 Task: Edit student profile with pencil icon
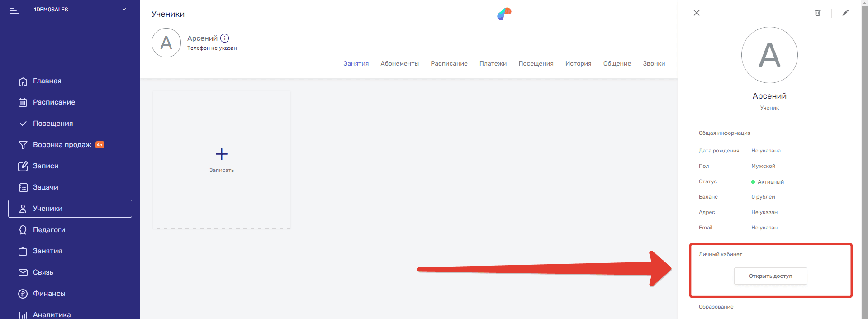[845, 13]
